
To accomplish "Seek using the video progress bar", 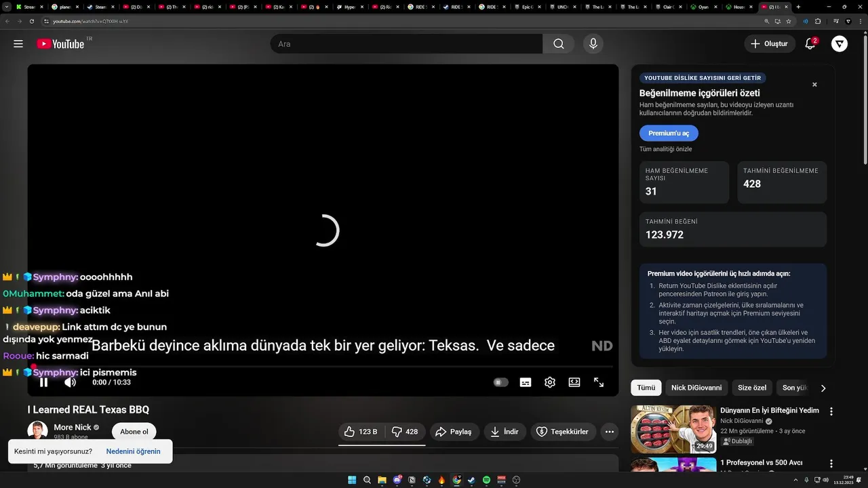I will [x=323, y=367].
